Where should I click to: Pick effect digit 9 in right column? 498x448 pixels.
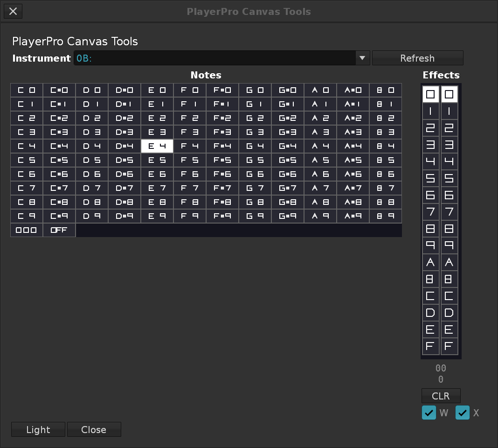coord(449,245)
